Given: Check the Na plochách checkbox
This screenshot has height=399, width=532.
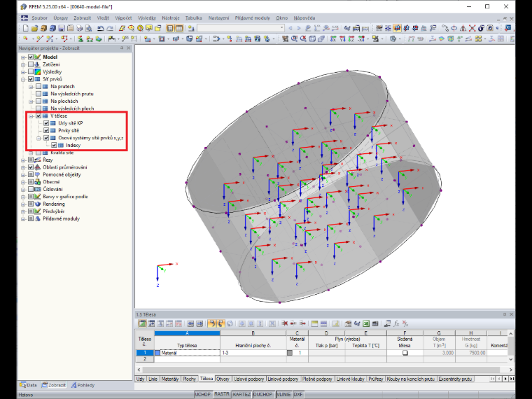Looking at the screenshot, I should coord(38,101).
